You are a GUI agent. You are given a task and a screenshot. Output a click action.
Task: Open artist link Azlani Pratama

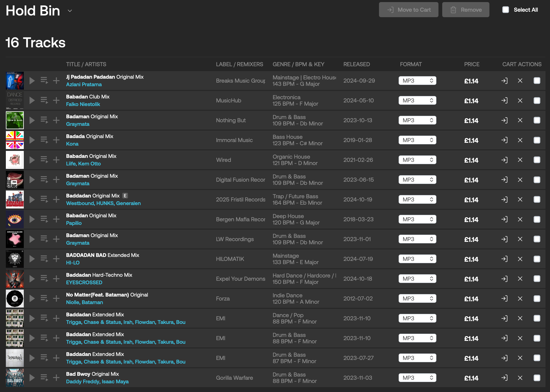point(84,85)
